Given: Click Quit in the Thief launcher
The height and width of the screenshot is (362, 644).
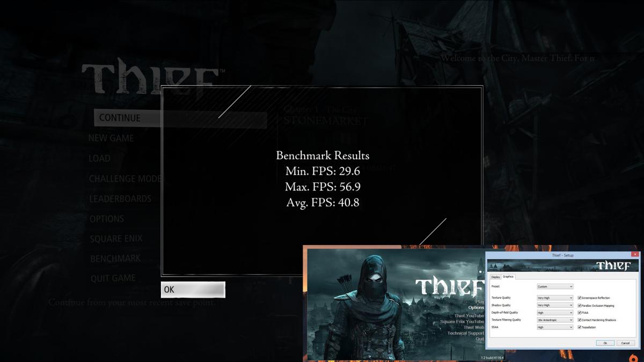Looking at the screenshot, I should tap(480, 339).
